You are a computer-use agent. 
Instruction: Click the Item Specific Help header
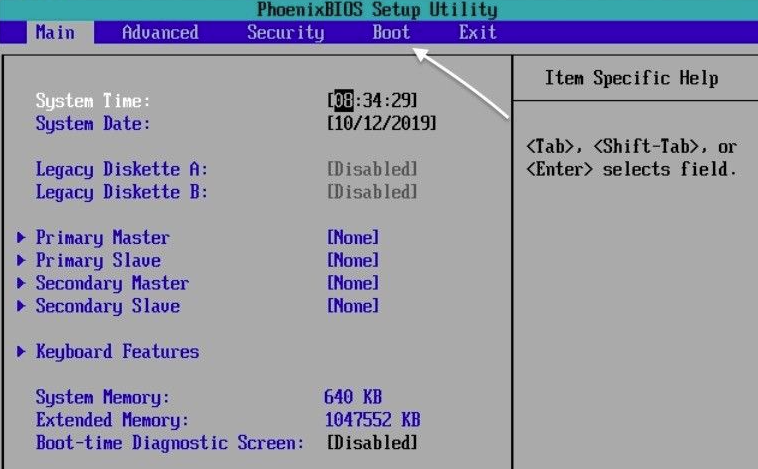[x=631, y=78]
